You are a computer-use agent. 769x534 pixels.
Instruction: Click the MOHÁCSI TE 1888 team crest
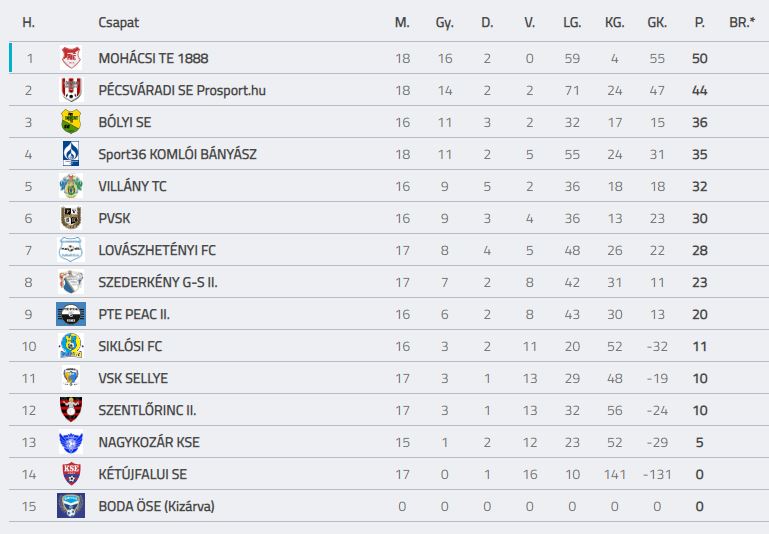click(x=71, y=58)
